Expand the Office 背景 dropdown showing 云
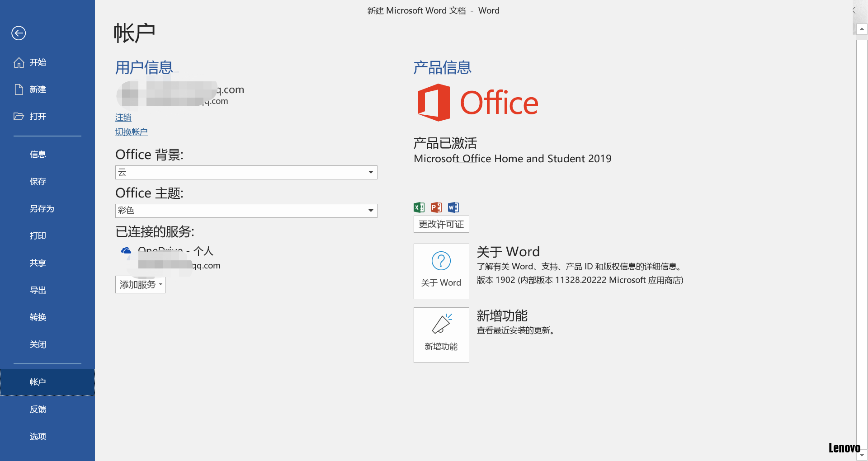The image size is (868, 461). coord(246,172)
